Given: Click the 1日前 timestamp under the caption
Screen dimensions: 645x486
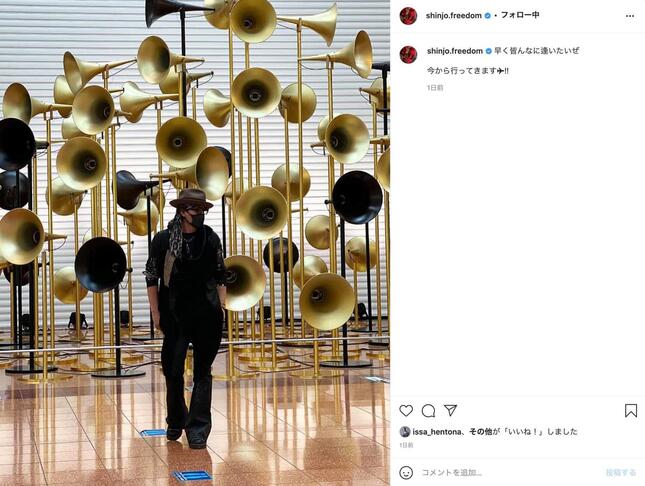Looking at the screenshot, I should point(435,88).
